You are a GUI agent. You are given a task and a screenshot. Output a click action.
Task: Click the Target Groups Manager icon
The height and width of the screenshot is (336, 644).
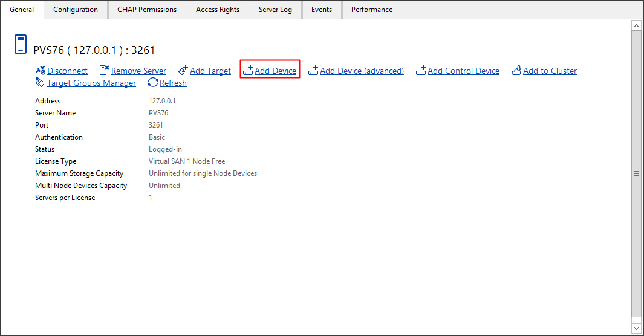tap(41, 83)
